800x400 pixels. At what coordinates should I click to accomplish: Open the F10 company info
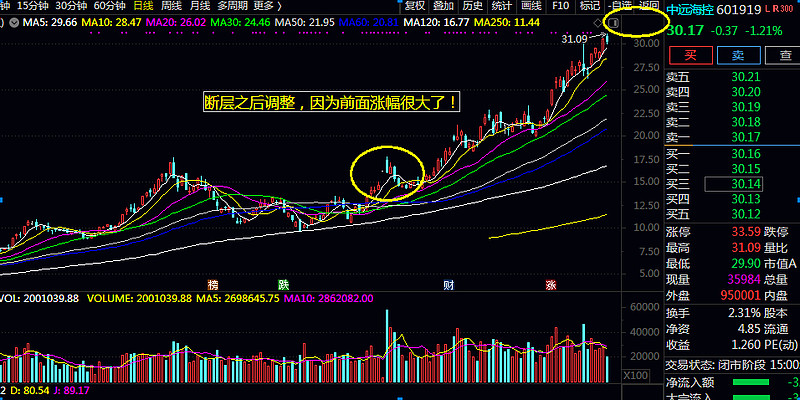pyautogui.click(x=561, y=6)
